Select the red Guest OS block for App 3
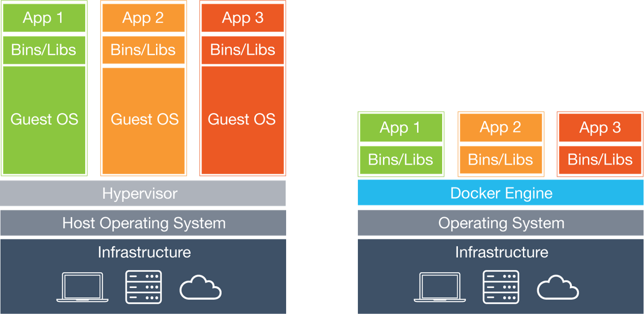The width and height of the screenshot is (644, 314). 242,119
